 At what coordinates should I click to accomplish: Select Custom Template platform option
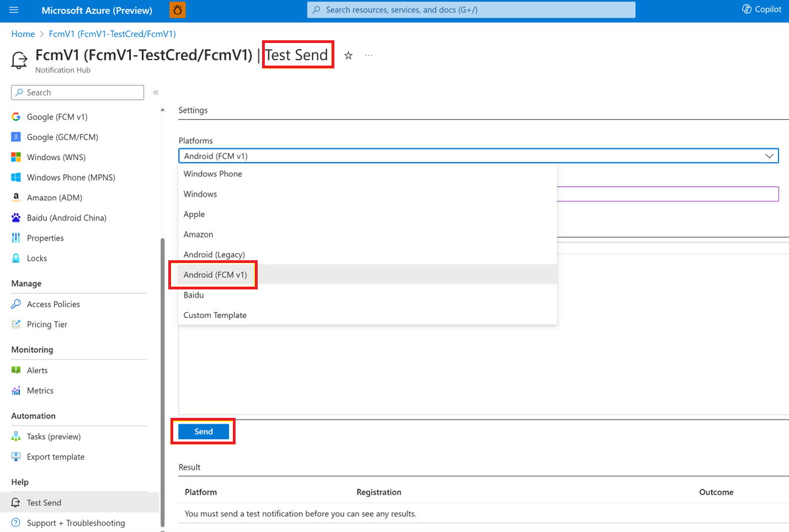[x=367, y=315]
